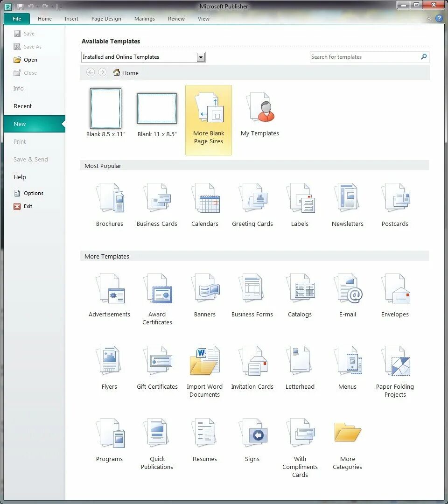Open Paper Folding Projects templates

click(x=395, y=372)
